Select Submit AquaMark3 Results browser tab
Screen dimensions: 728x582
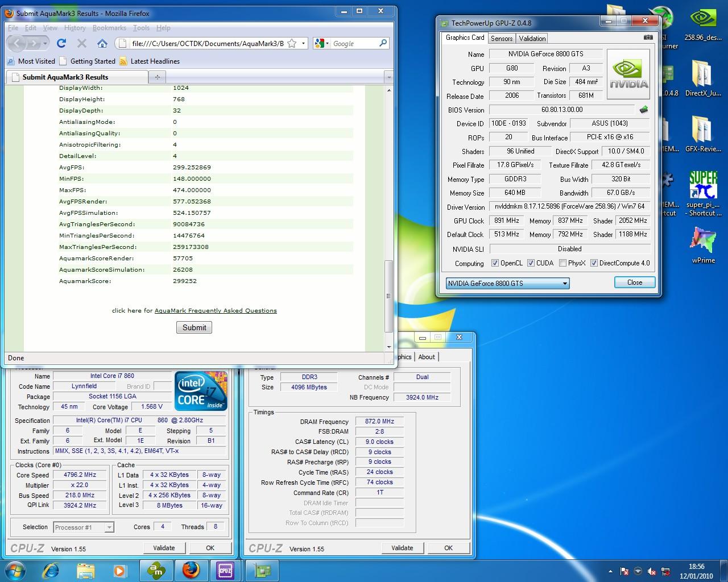click(77, 77)
